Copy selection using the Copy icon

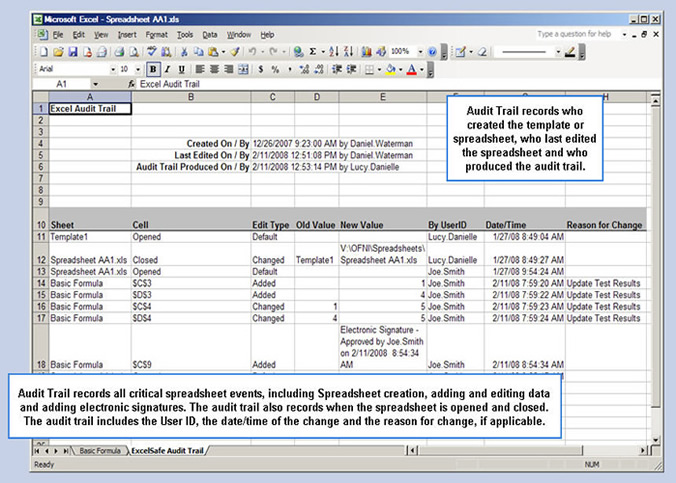click(x=199, y=52)
